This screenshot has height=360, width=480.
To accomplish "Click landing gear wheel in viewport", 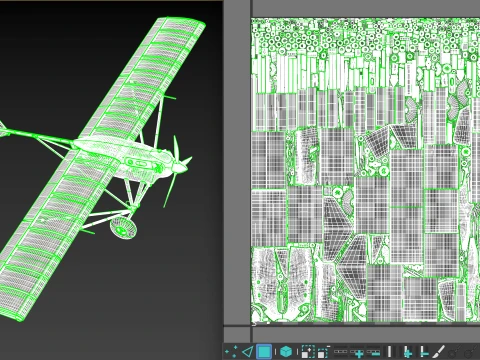I will click(x=123, y=227).
